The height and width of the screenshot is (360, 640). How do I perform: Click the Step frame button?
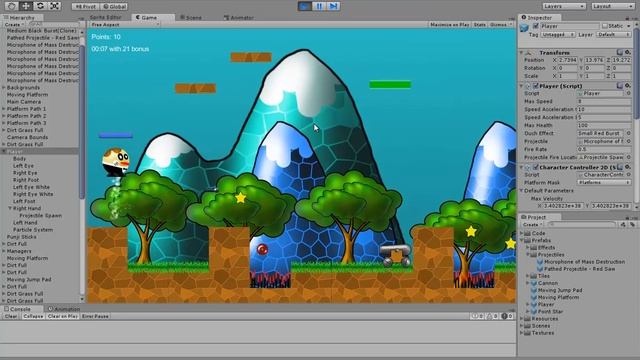333,6
